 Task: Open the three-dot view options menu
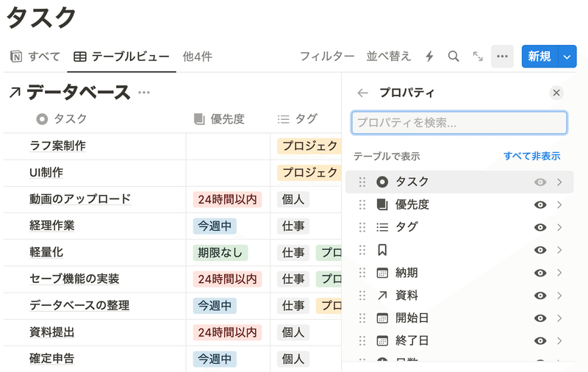click(502, 57)
